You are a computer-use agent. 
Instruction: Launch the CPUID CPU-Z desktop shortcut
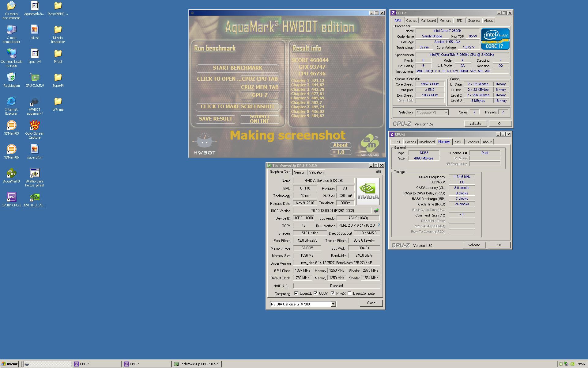click(11, 199)
